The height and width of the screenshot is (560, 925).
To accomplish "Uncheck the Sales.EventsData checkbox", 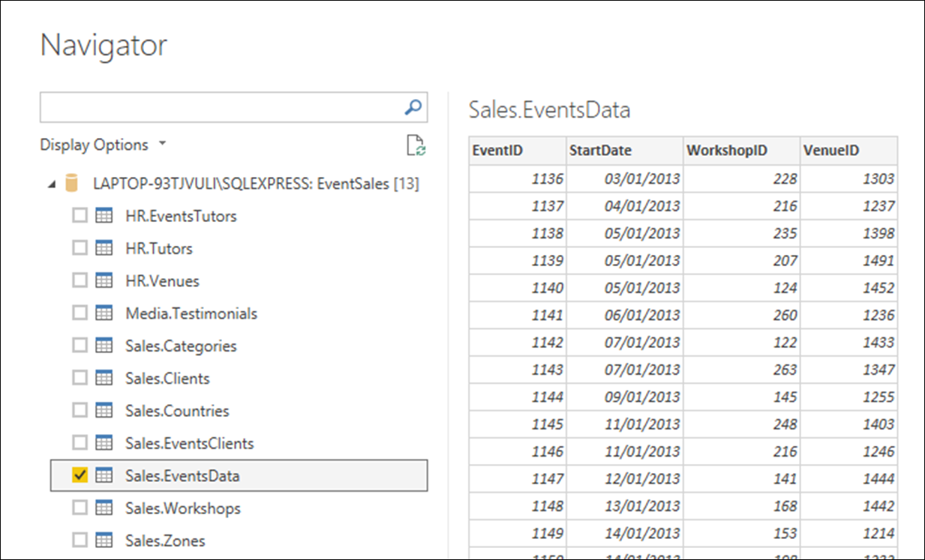I will (x=80, y=475).
